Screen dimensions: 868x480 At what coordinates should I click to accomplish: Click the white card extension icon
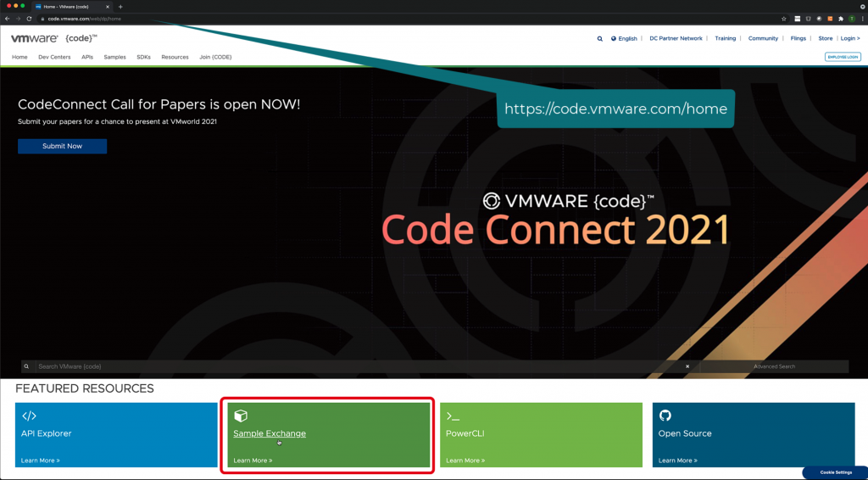[x=797, y=19]
